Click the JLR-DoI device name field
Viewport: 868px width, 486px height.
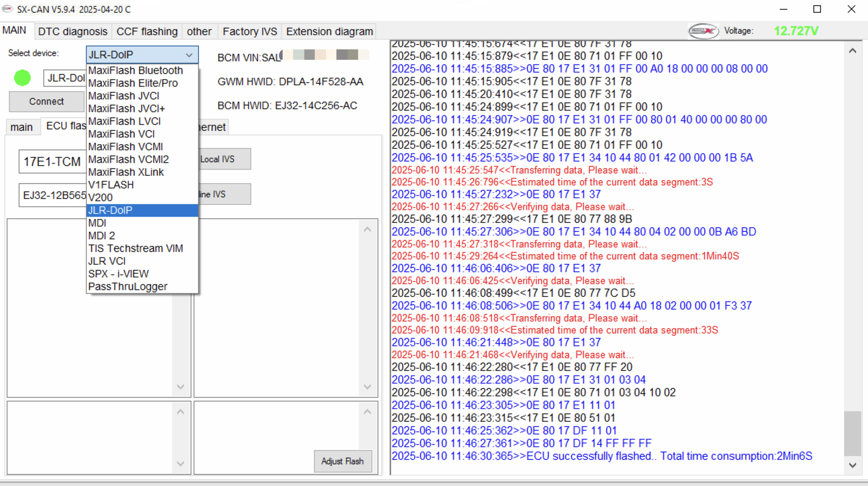(x=65, y=78)
